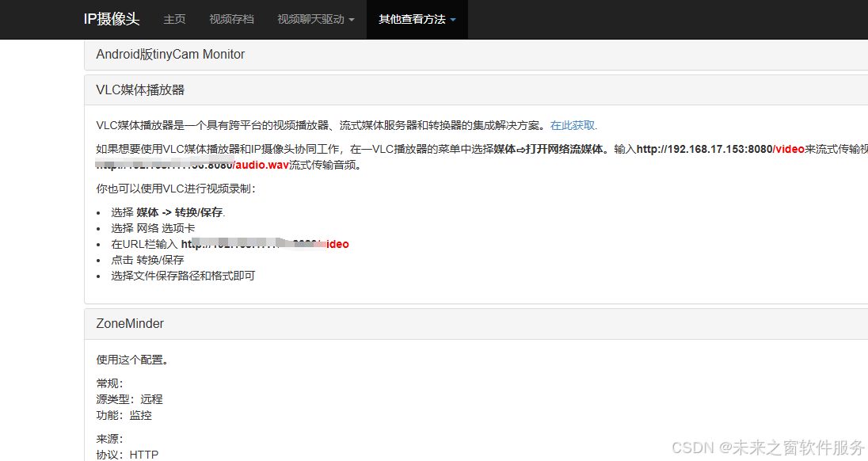Click the 源类型：远程 line
The height and width of the screenshot is (461, 868).
(130, 399)
